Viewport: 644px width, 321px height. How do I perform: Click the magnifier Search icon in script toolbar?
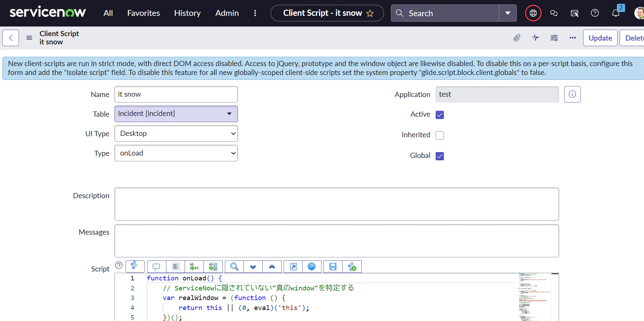tap(234, 267)
